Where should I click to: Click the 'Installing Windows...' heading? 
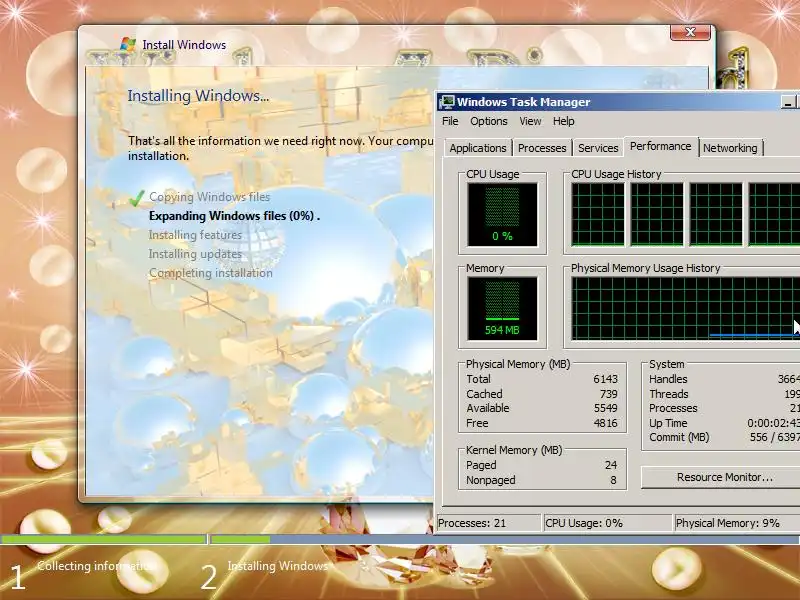click(x=198, y=96)
